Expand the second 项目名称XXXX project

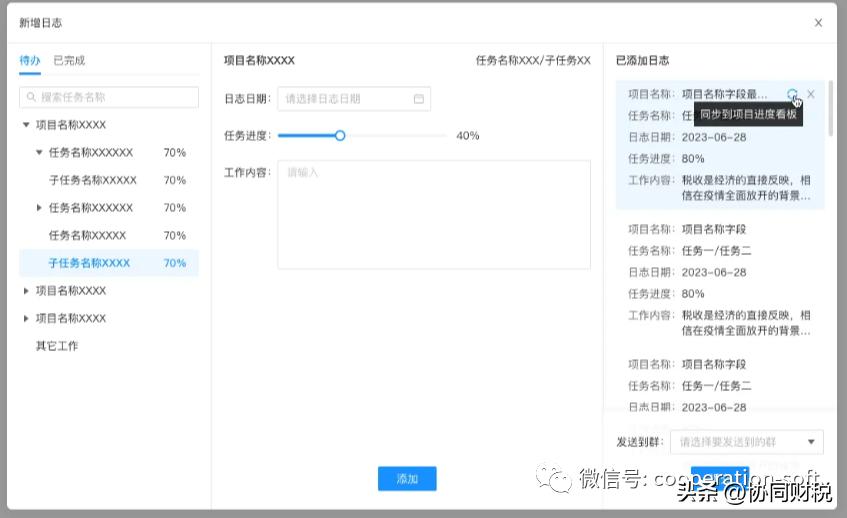(x=26, y=291)
